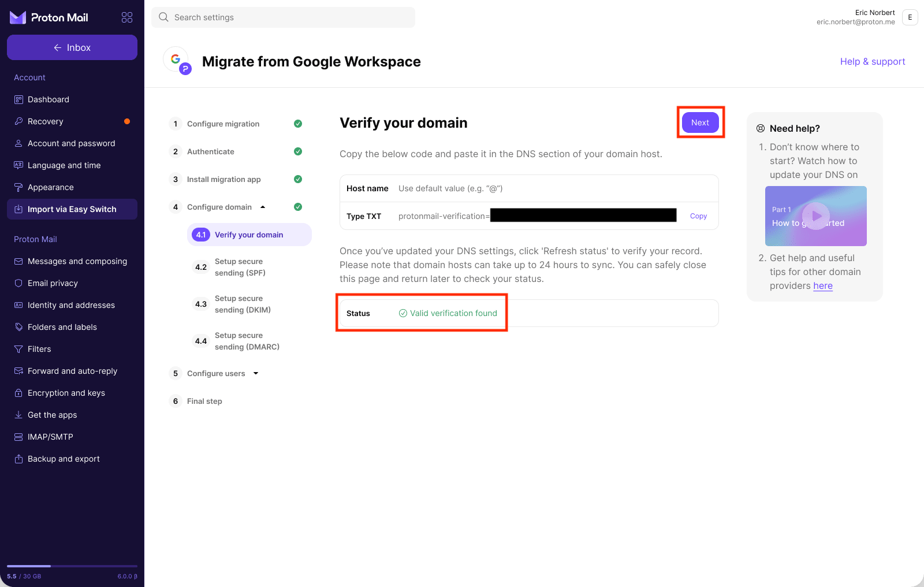Click the Proton Mail logo

(x=49, y=17)
